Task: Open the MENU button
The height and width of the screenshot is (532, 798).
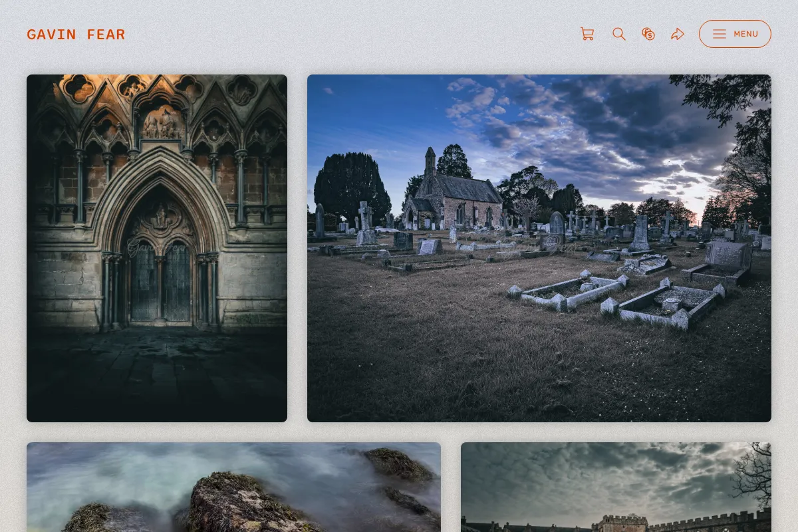Action: pos(735,34)
